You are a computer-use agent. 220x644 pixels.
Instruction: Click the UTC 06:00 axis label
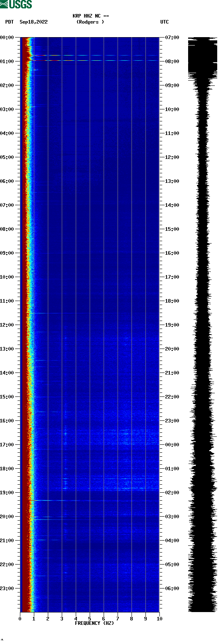coord(172,589)
